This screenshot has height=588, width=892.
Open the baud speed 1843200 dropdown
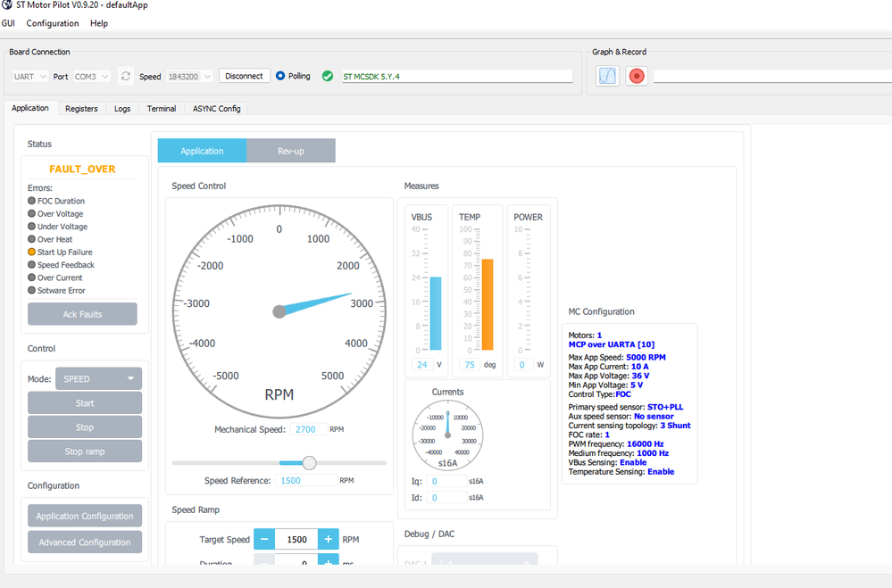click(189, 76)
